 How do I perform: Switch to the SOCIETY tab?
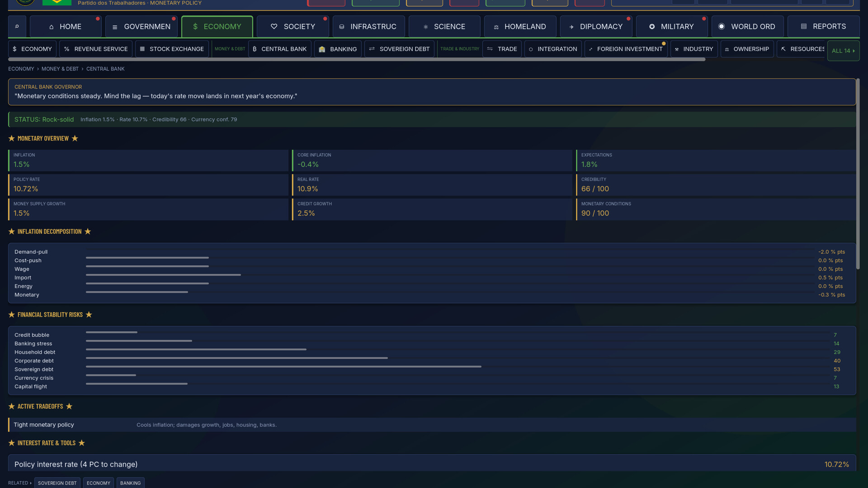pyautogui.click(x=293, y=27)
